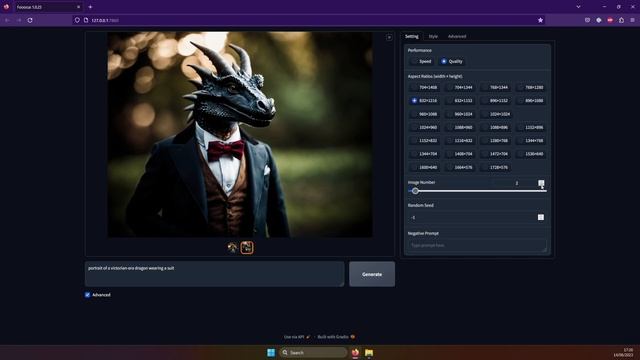
Task: Click the shield tracking protection icon
Action: [77, 20]
